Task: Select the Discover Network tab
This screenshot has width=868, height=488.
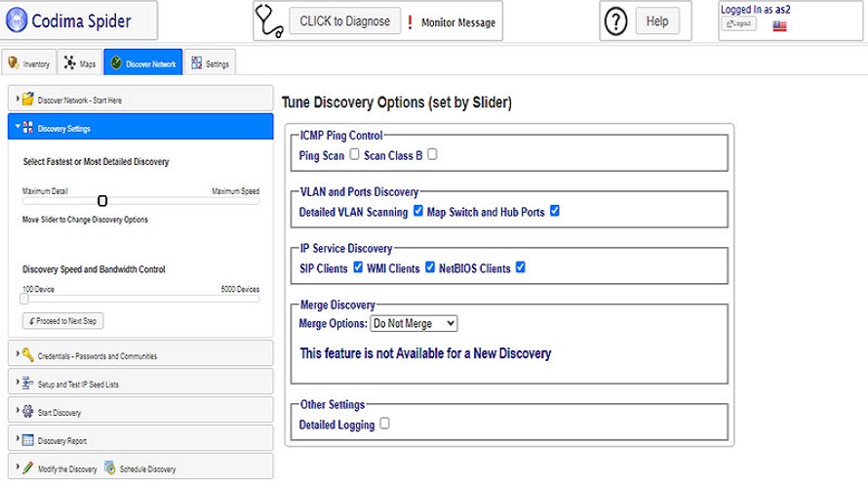Action: [x=143, y=62]
